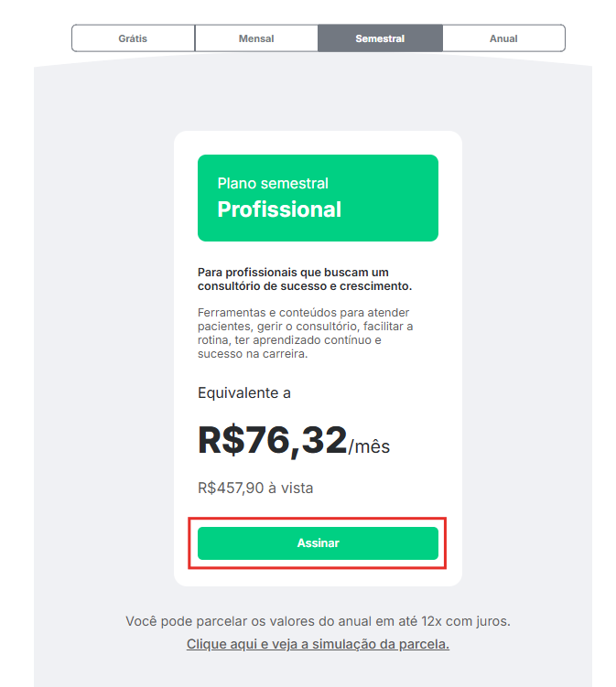Image resolution: width=616 pixels, height=687 pixels.
Task: Select the Mensal billing tab
Action: point(256,38)
